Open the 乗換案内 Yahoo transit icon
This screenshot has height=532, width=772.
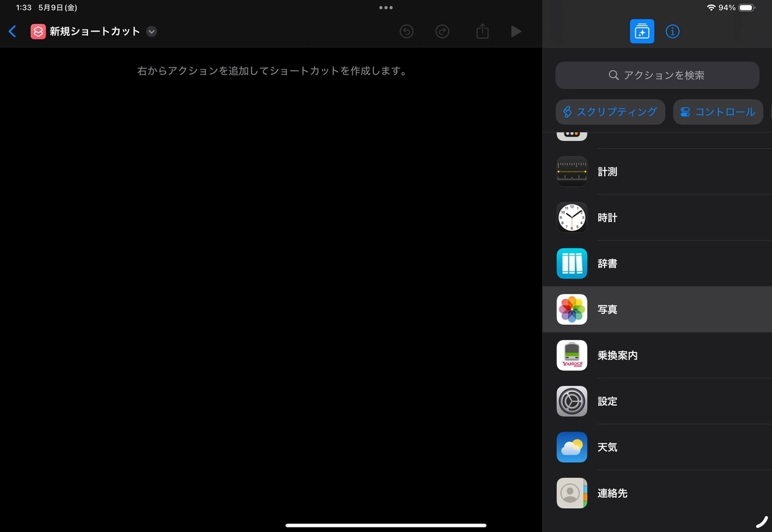click(x=572, y=355)
